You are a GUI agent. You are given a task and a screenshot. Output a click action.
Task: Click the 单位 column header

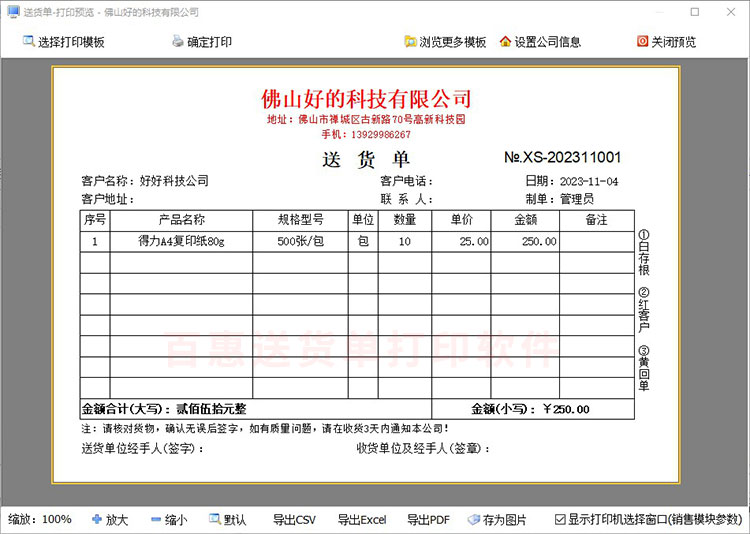[363, 220]
